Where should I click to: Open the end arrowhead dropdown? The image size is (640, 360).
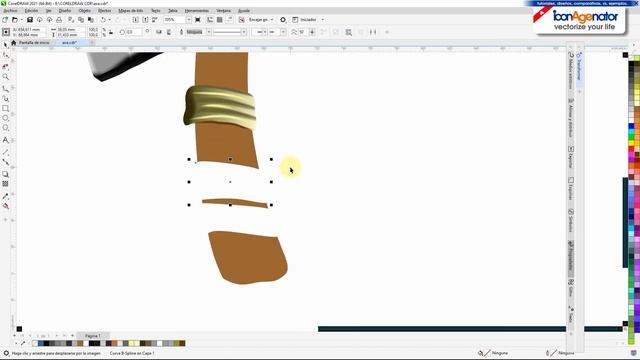coord(283,32)
